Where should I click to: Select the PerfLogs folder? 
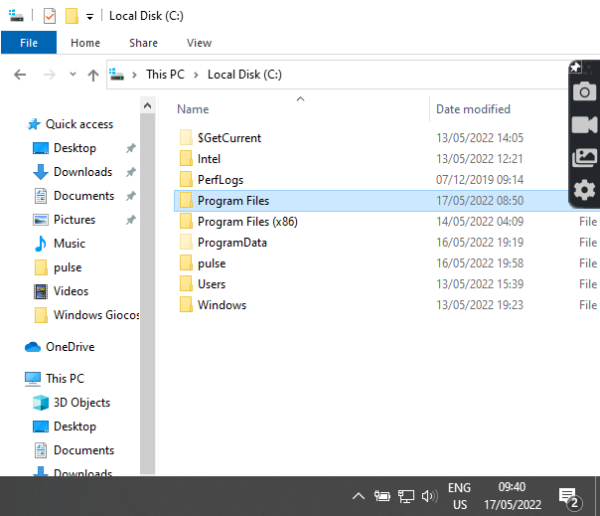(220, 180)
